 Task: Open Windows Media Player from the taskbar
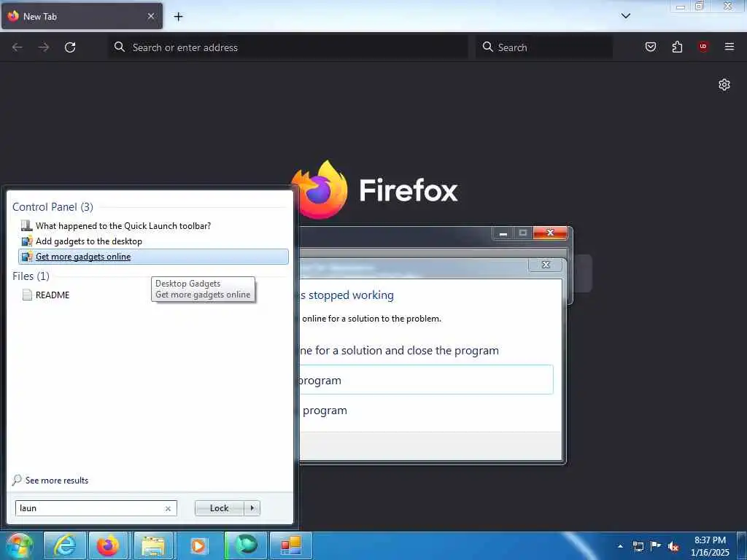[x=198, y=545]
